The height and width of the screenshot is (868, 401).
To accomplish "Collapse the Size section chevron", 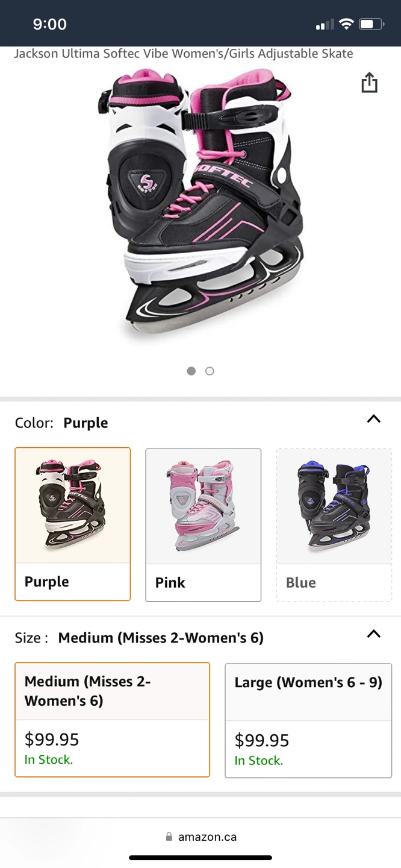I will (x=374, y=634).
